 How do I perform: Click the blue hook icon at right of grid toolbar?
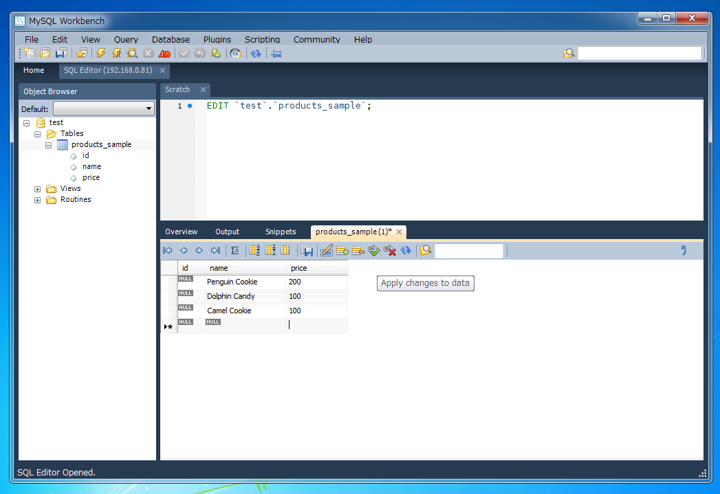point(684,250)
